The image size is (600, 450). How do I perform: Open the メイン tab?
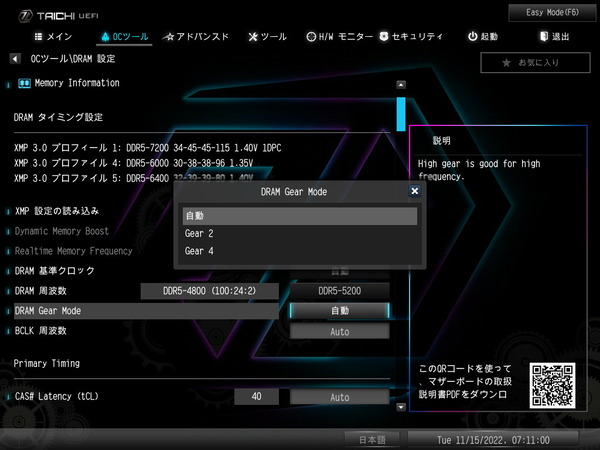pyautogui.click(x=53, y=37)
